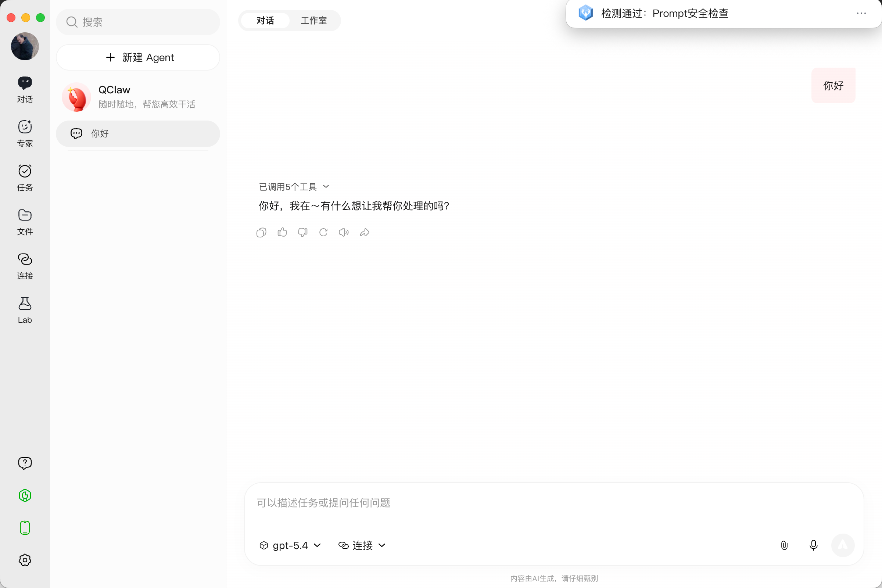Screen dimensions: 882x588
Task: Attach a file with paperclip icon
Action: (x=784, y=545)
